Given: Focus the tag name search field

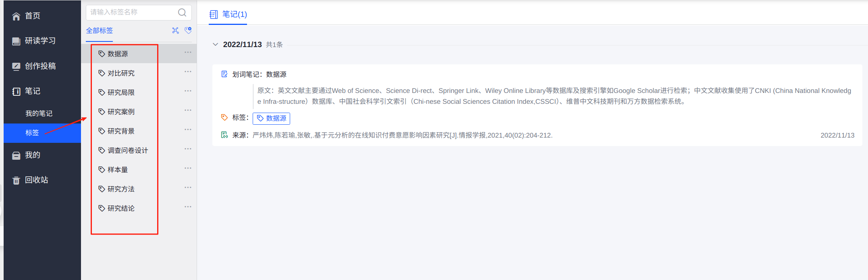Looking at the screenshot, I should click(131, 12).
